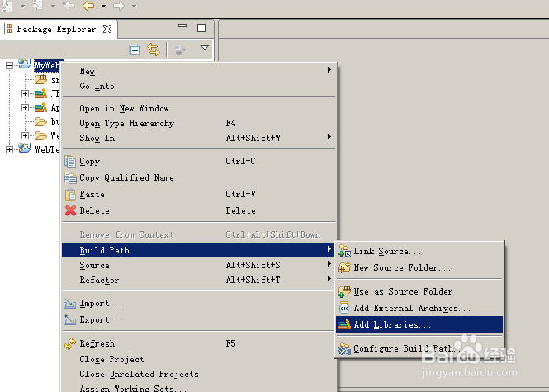Choose Open Type Hierarchy
The image size is (549, 392).
[x=198, y=123]
